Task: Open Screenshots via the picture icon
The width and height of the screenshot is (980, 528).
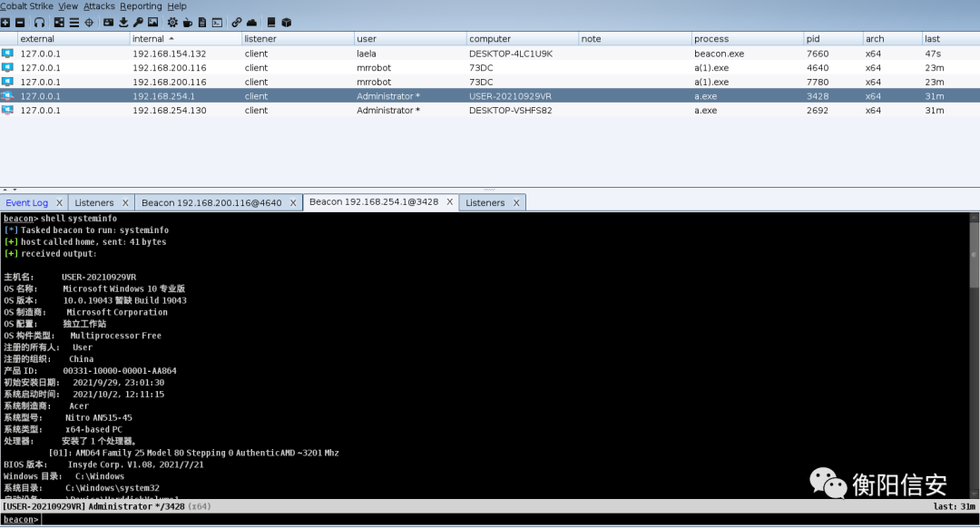Action: (x=152, y=23)
